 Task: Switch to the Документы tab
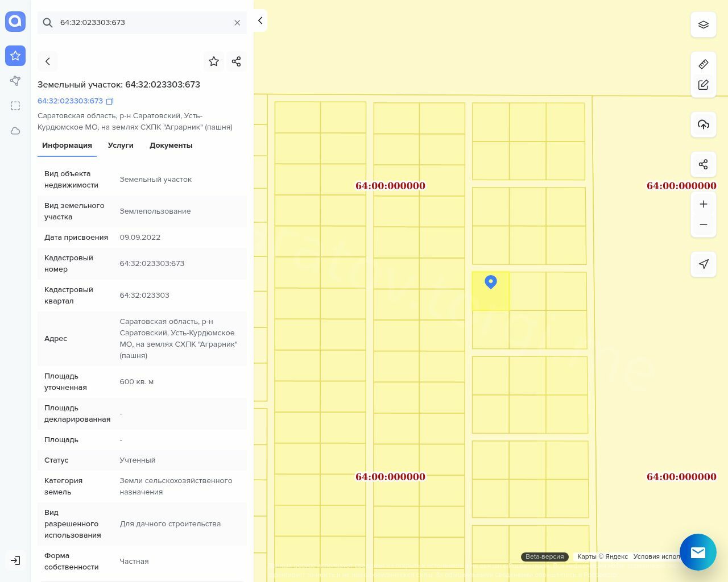tap(171, 145)
